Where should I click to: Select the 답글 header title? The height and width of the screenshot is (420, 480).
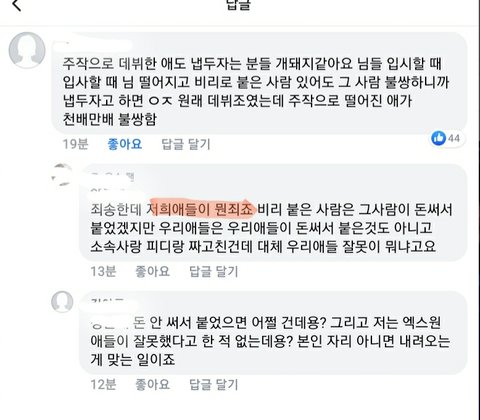point(238,5)
